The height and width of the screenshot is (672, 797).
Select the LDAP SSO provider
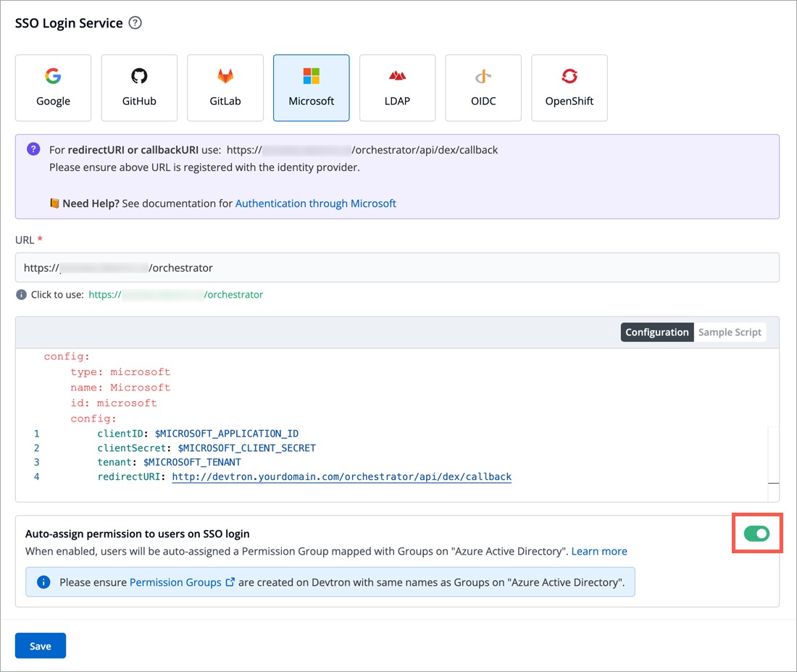point(397,88)
